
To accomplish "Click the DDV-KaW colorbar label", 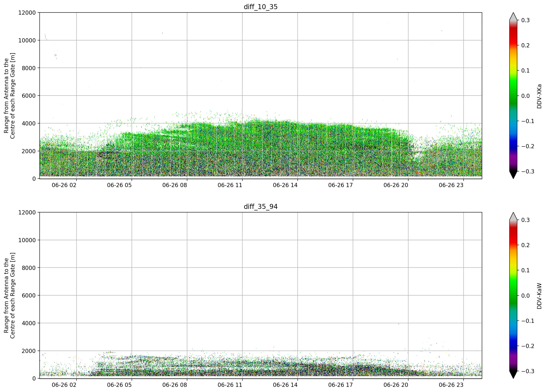I will click(x=539, y=296).
